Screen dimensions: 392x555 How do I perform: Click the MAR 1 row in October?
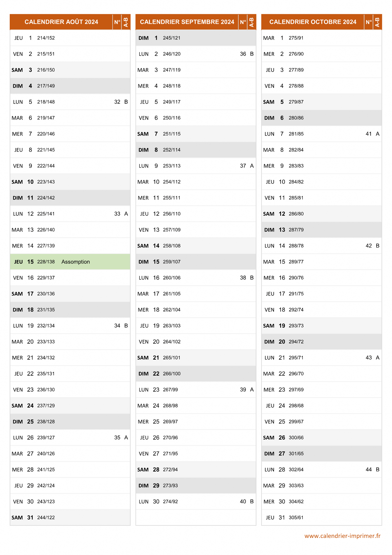click(x=322, y=38)
